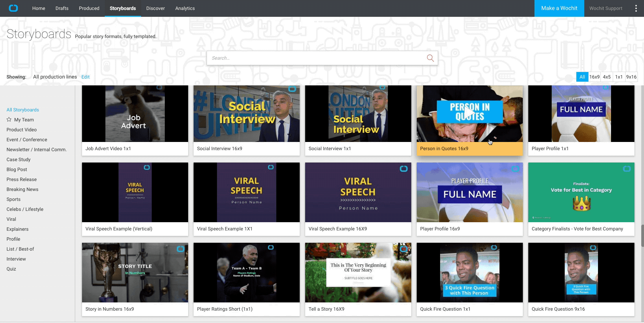Select Newsletter / Internal Comm. category
644x323 pixels.
tap(36, 149)
